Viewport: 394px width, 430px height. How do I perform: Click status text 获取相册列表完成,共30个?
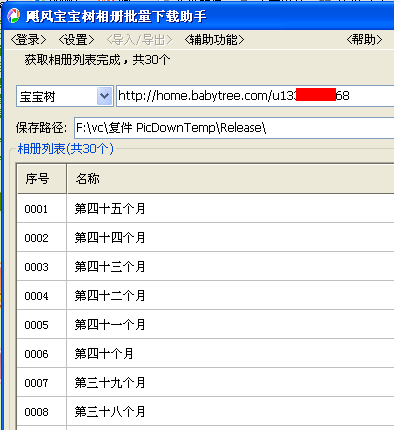coord(97,60)
